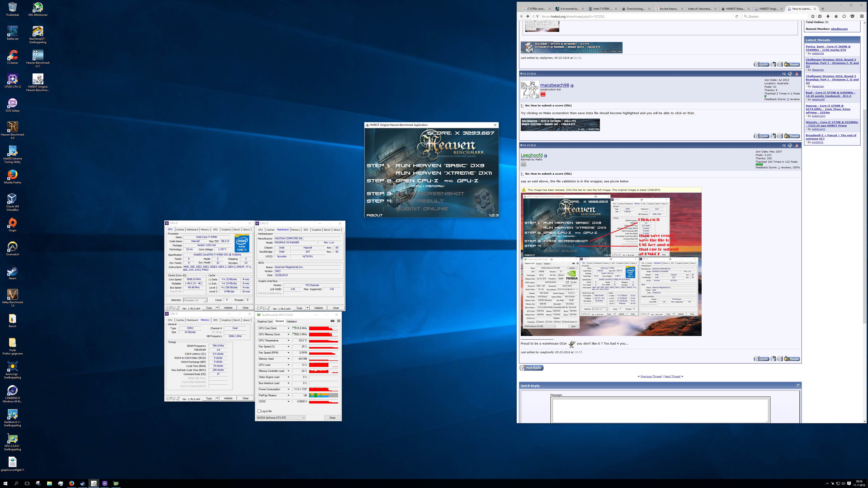Open File Explorer from the taskbar
This screenshot has height=488, width=868.
point(49,483)
